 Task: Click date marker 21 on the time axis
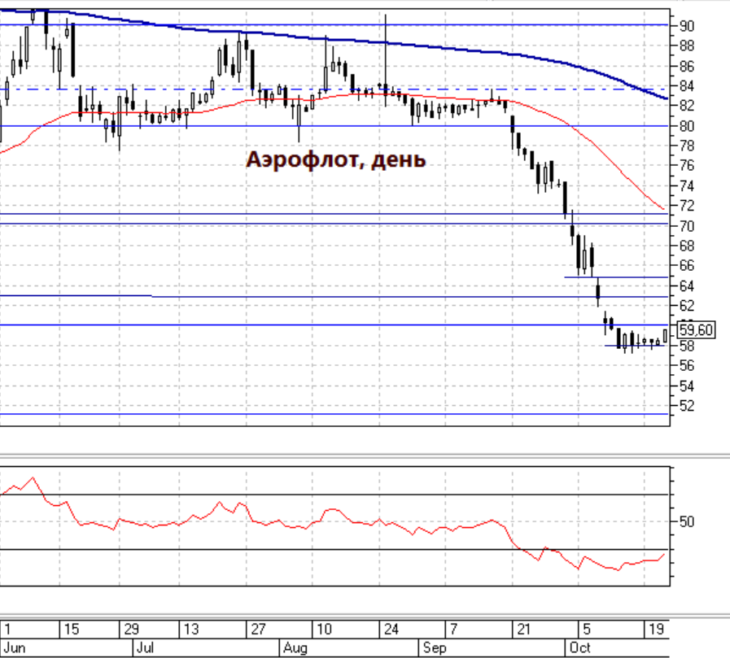pyautogui.click(x=524, y=630)
